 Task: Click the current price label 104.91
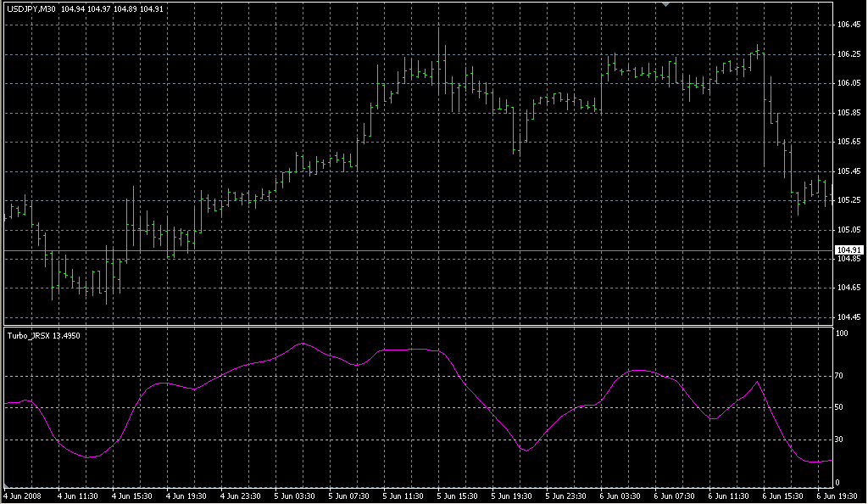(x=849, y=249)
